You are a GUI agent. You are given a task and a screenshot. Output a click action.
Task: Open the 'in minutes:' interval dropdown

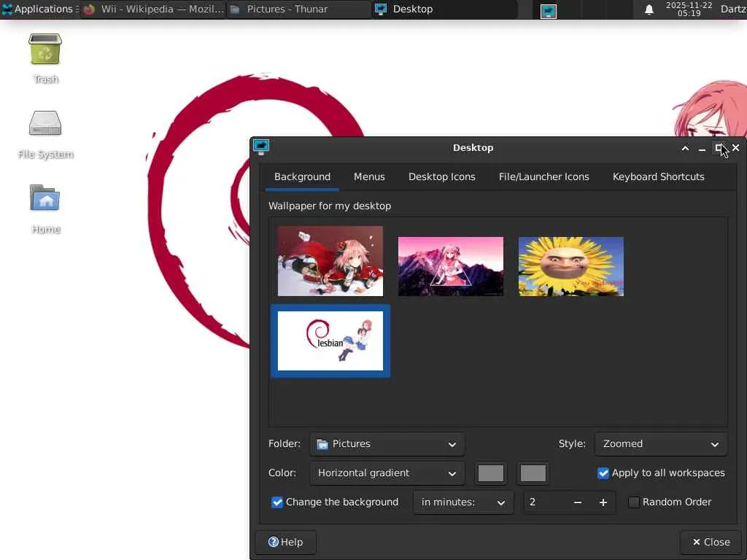click(463, 502)
